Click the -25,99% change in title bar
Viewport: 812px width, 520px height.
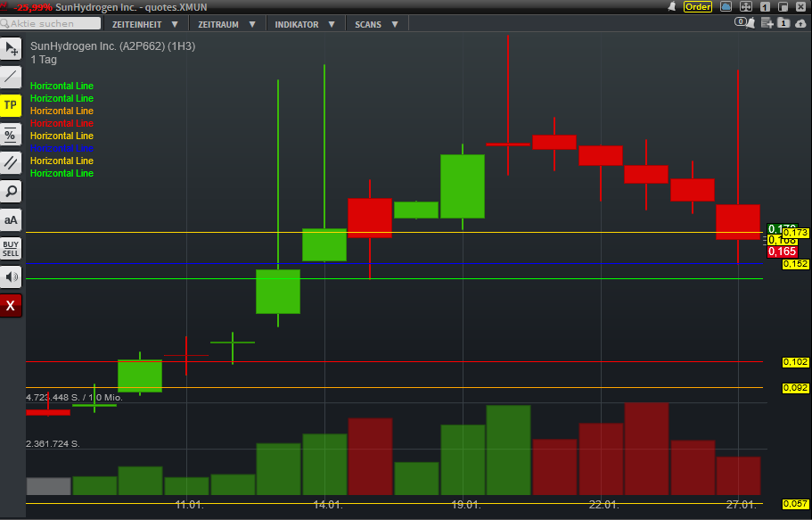point(32,7)
